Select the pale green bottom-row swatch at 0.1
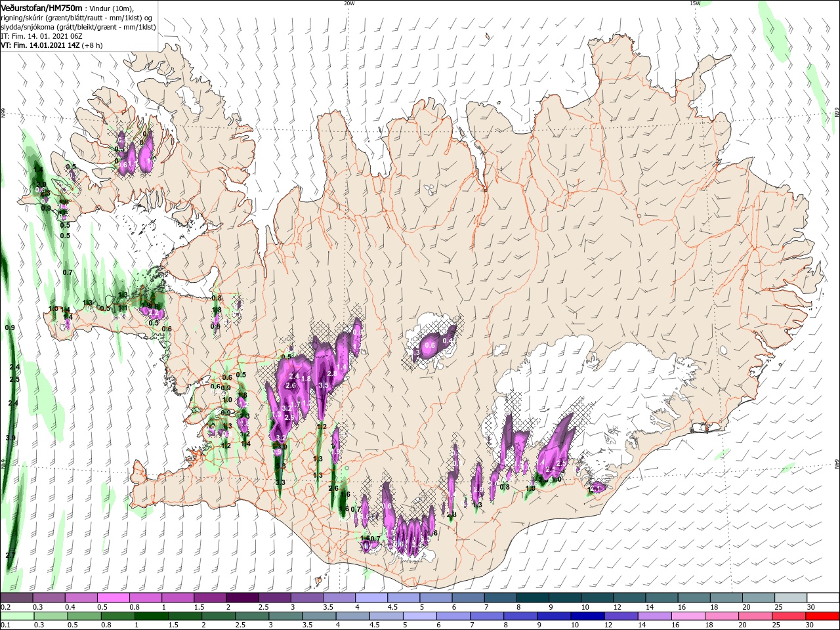This screenshot has height=630, width=840. coord(16,616)
